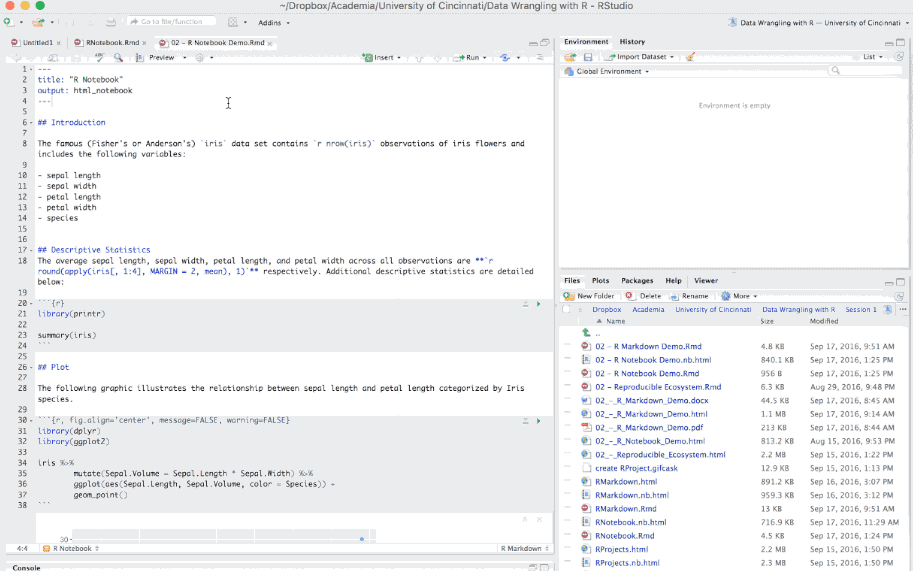The height and width of the screenshot is (571, 913).
Task: Click the Print icon in main toolbar
Action: 111,22
